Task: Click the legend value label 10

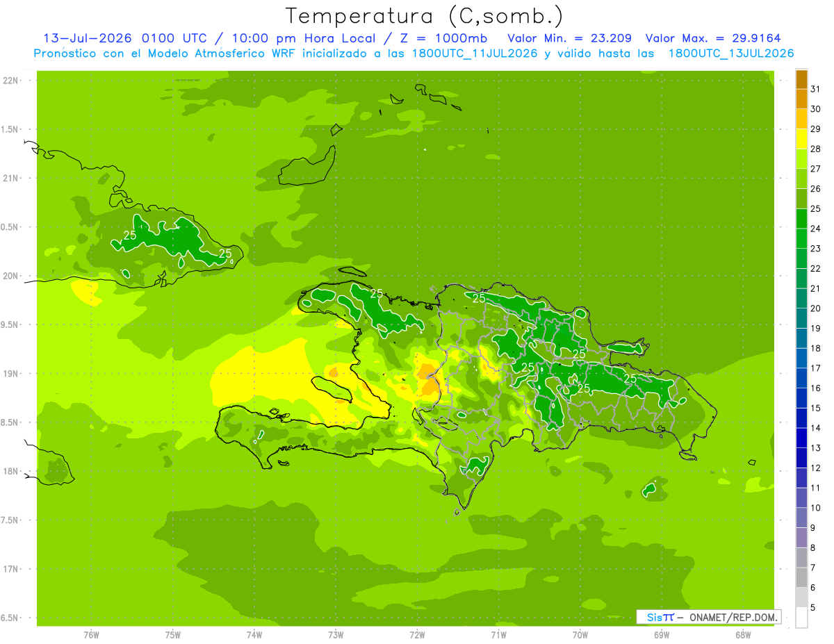Action: (816, 508)
